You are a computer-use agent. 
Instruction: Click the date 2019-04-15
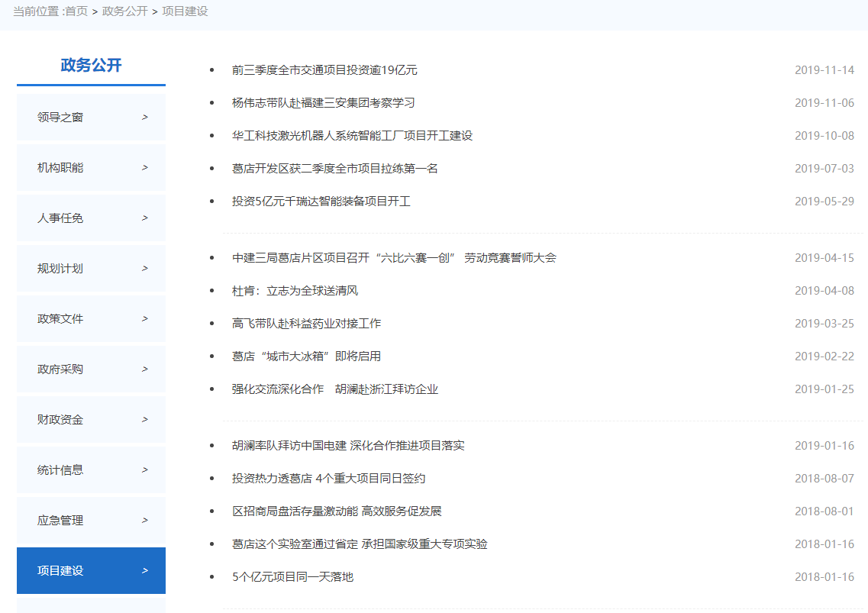(824, 257)
